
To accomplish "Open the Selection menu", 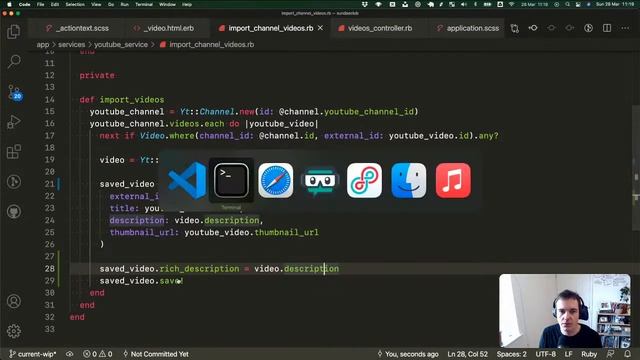I will tap(75, 4).
